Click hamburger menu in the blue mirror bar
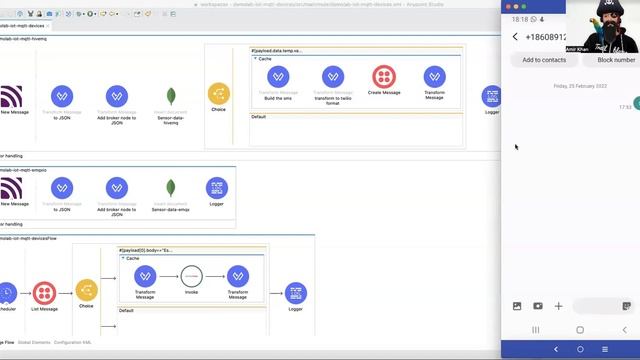The width and height of the screenshot is (640, 360). (x=605, y=349)
